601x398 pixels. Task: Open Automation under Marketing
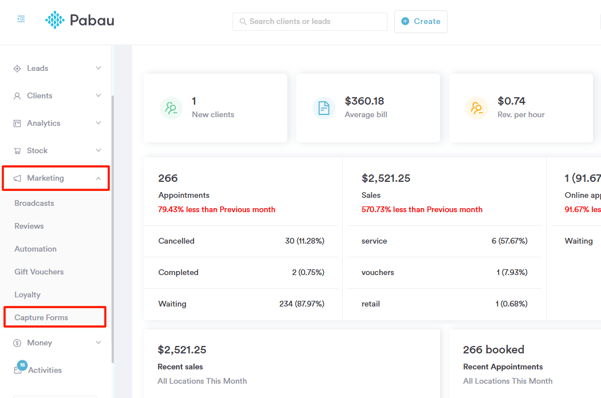[x=36, y=249]
